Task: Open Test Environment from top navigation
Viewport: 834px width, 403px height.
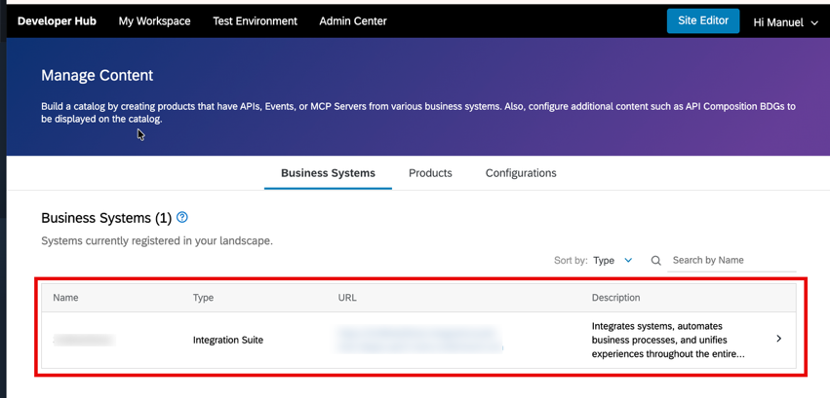Action: click(x=255, y=21)
